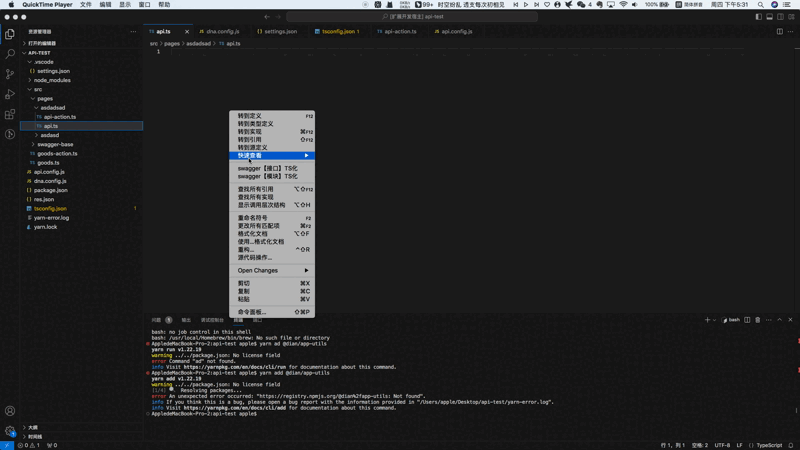
Task: Open 命令面板 from context menu
Action: point(272,312)
